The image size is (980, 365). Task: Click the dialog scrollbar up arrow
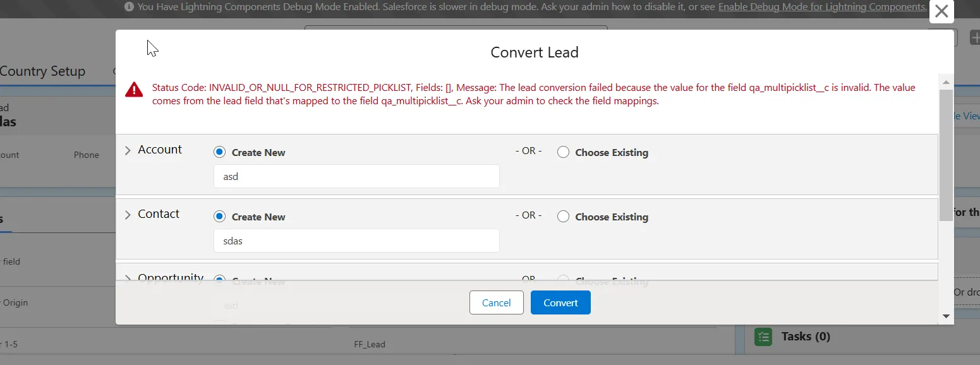(946, 82)
